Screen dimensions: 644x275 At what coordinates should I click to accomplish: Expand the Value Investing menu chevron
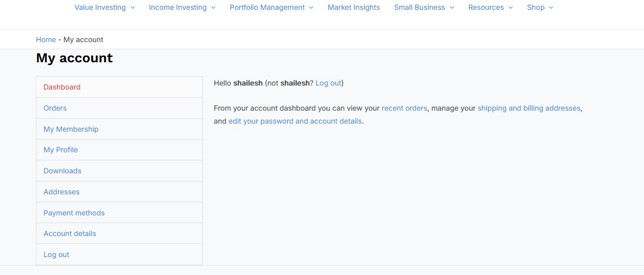(132, 8)
